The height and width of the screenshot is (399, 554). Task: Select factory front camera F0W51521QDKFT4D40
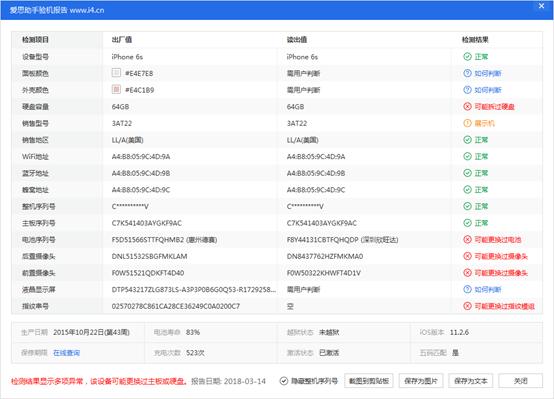(148, 273)
